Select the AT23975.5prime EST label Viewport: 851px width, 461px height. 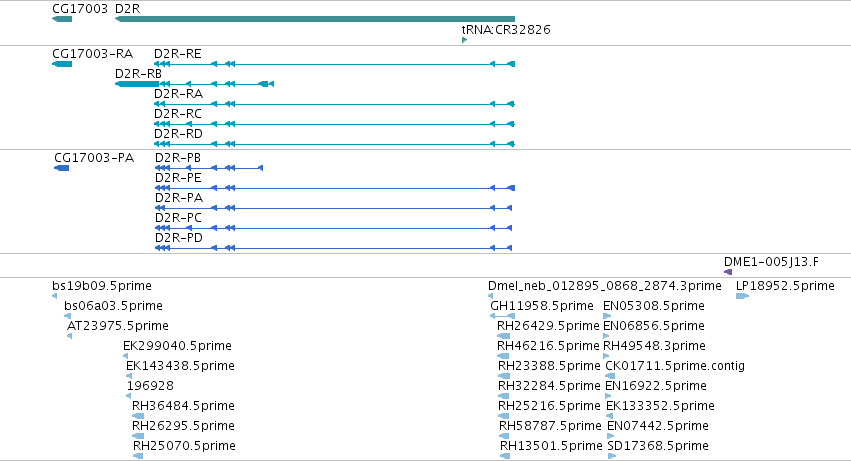(118, 326)
